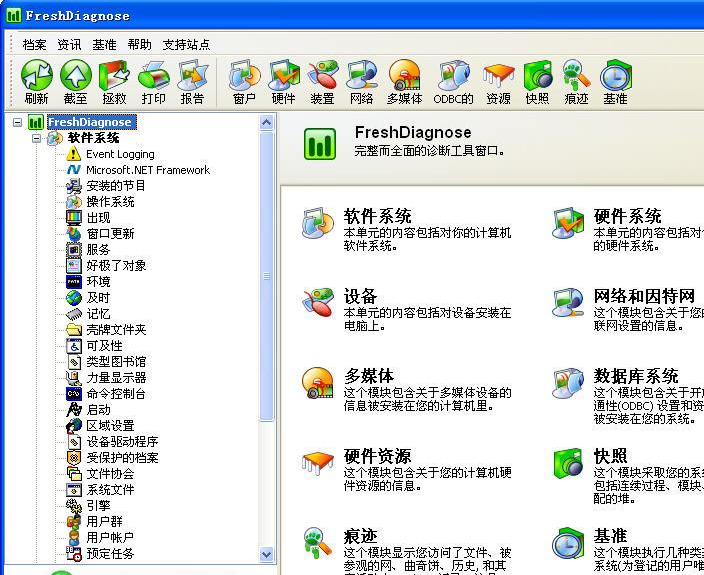This screenshot has height=575, width=704.
Task: Select the 痕迹 traces toolbar icon
Action: [x=576, y=75]
